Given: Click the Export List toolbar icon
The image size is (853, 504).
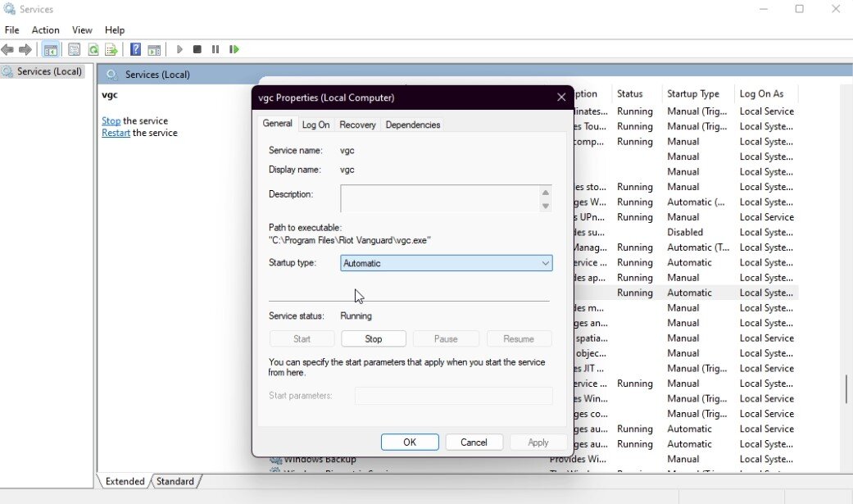Looking at the screenshot, I should point(111,50).
